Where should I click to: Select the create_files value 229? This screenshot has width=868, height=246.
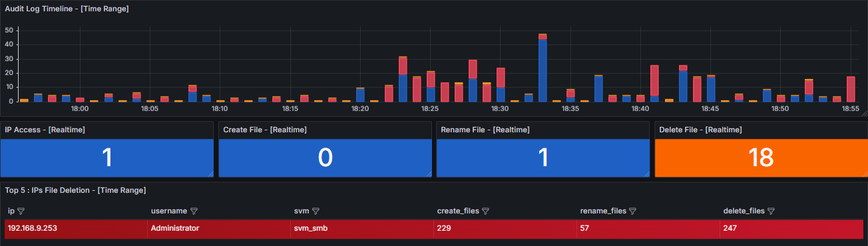(x=505, y=229)
